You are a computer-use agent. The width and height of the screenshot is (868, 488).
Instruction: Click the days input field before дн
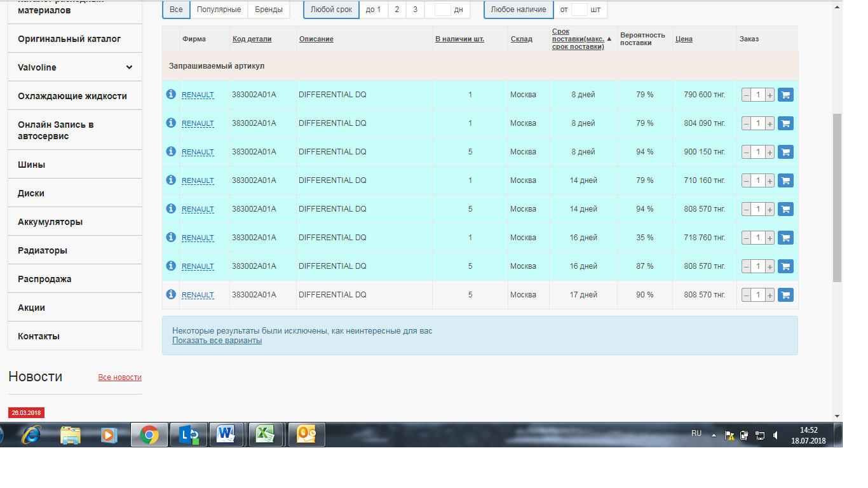(443, 10)
